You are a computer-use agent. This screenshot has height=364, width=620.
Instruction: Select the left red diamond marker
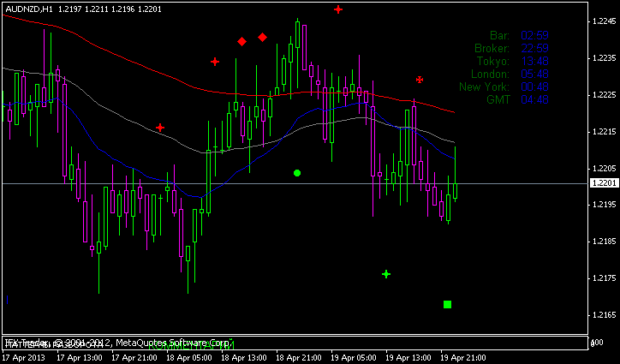(242, 41)
